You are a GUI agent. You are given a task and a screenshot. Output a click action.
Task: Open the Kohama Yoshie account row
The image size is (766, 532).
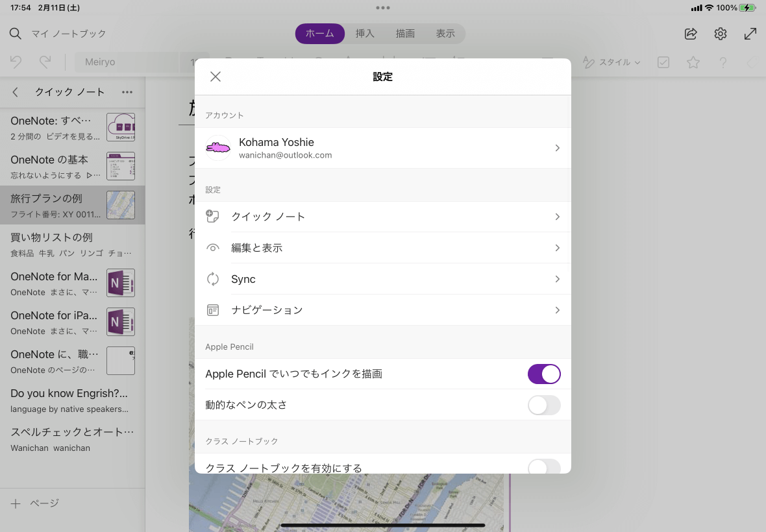[x=382, y=148]
